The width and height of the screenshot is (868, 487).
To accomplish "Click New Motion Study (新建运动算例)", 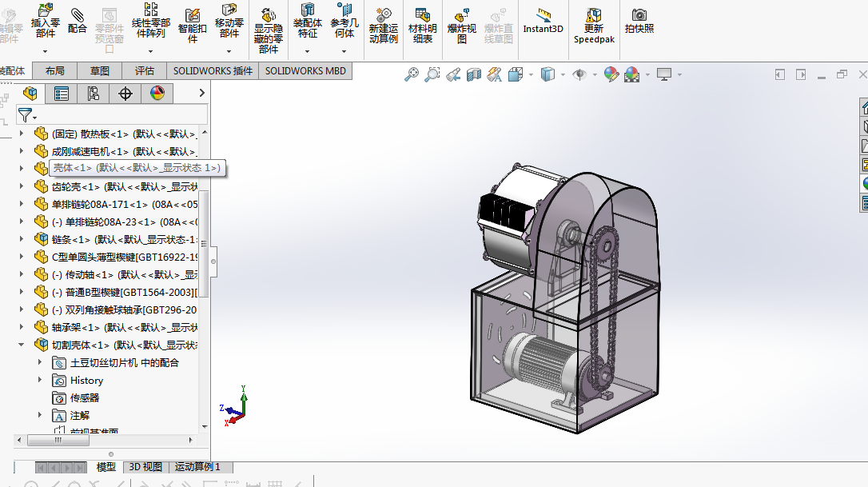I will (x=384, y=26).
